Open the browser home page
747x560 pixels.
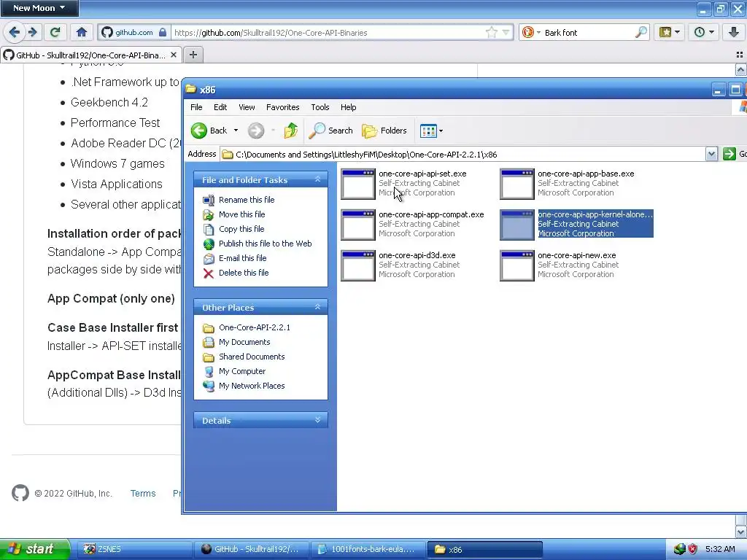[x=82, y=32]
